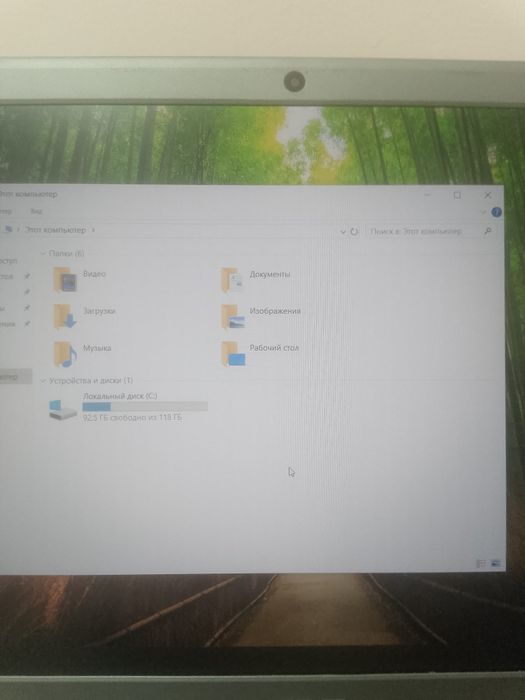Click '92,5 ГБ свободно из 118 ГБ' text
This screenshot has width=525, height=700.
(x=133, y=418)
